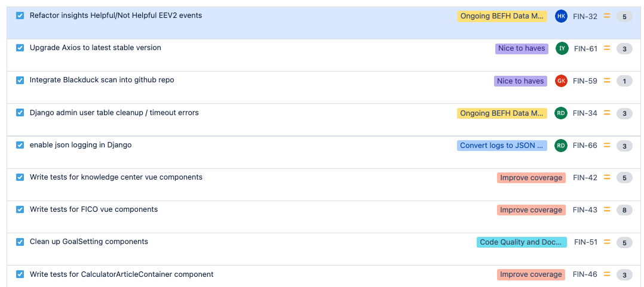The height and width of the screenshot is (287, 644).
Task: Open issue key FIN-46
Action: click(x=585, y=274)
